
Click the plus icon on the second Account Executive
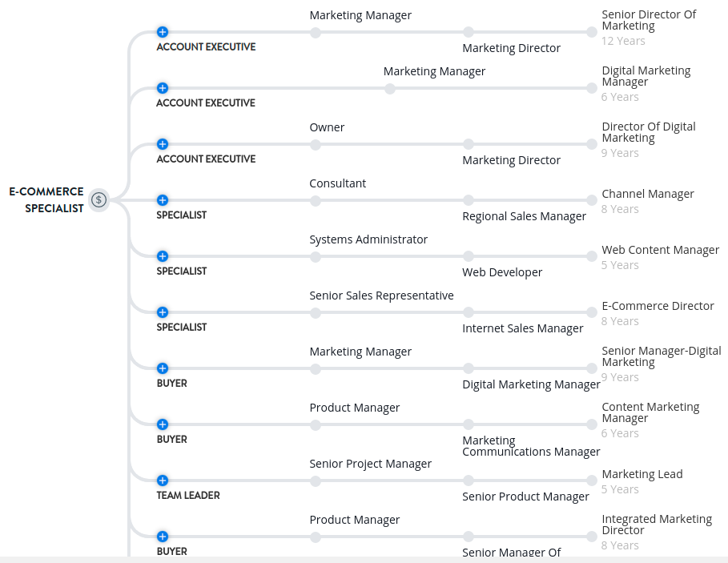click(163, 88)
